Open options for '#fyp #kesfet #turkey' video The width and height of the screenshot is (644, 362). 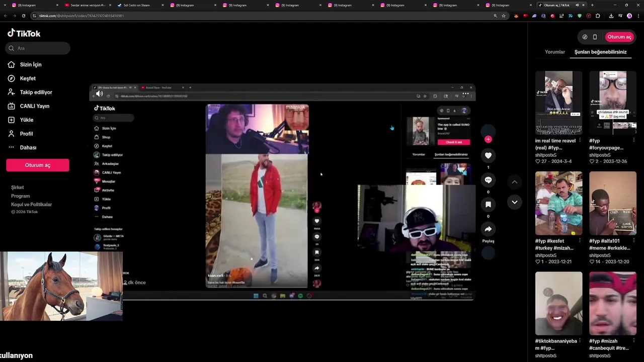coord(580,241)
